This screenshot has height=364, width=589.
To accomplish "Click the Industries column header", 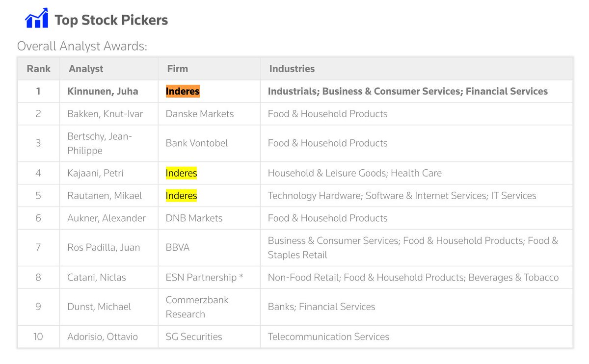I will click(292, 69).
